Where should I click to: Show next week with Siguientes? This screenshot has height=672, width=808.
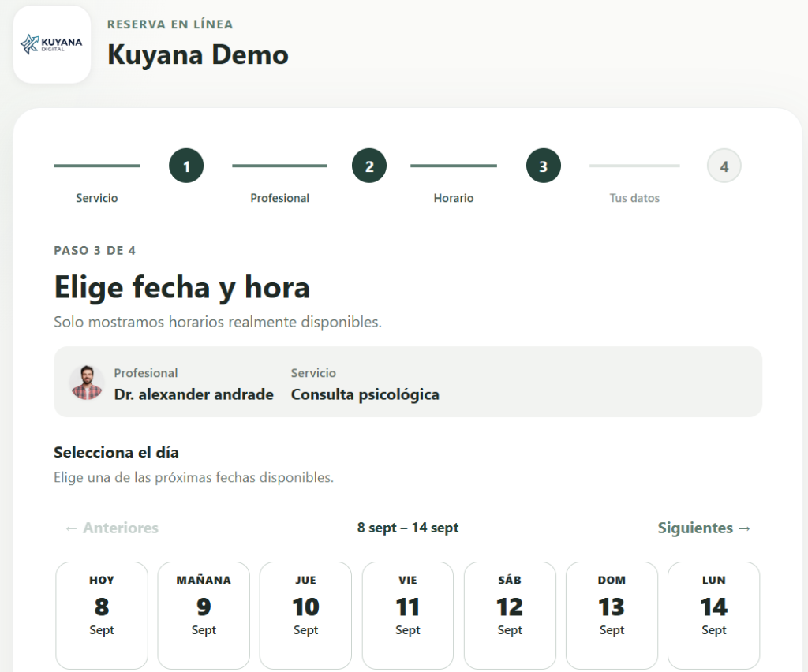point(704,528)
